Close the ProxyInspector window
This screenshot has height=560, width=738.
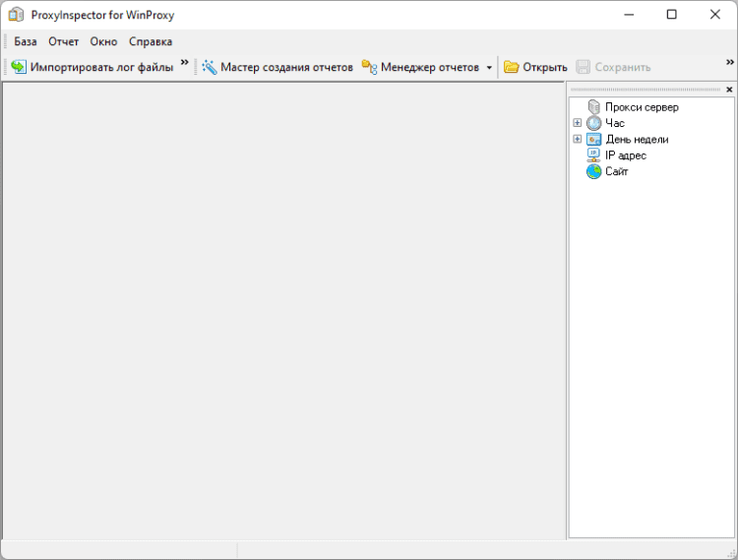(x=715, y=15)
